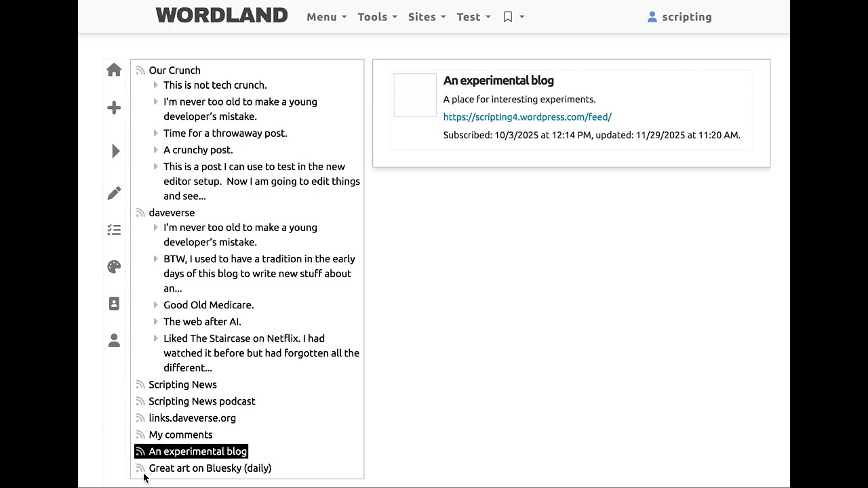The image size is (868, 488).
Task: Expand daveverse 'I'm never too old' item
Action: point(156,228)
